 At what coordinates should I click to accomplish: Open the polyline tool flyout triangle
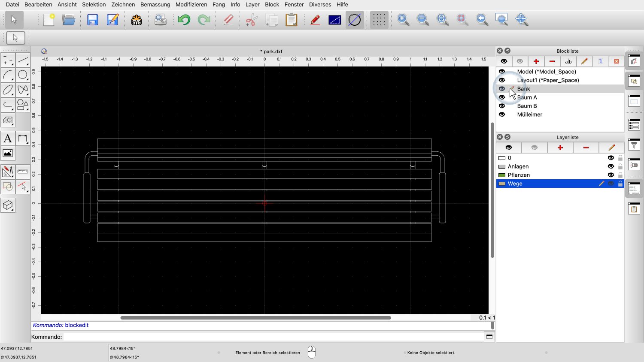[x=11, y=109]
